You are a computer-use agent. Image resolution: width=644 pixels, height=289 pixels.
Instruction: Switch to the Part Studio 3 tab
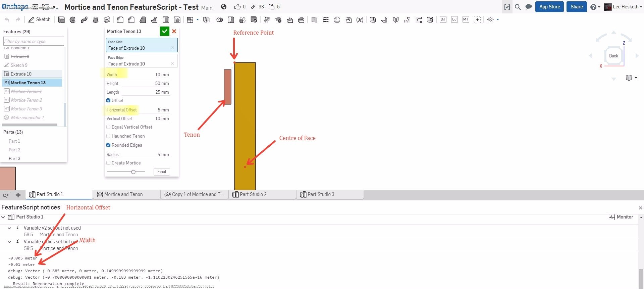click(x=330, y=194)
